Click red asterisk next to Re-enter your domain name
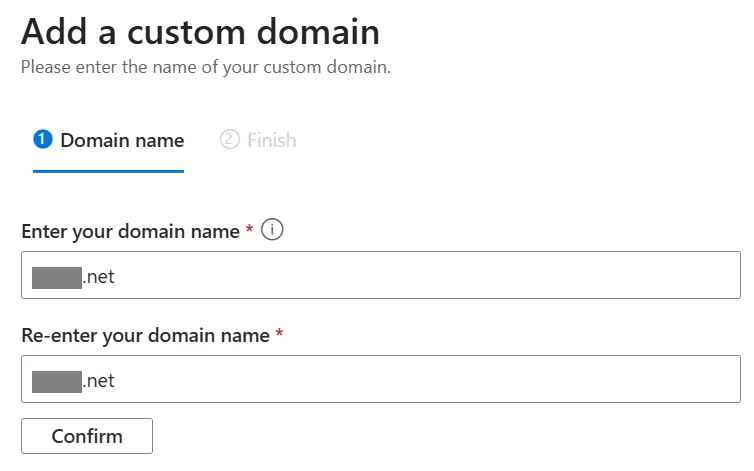This screenshot has height=471, width=754. (x=279, y=332)
